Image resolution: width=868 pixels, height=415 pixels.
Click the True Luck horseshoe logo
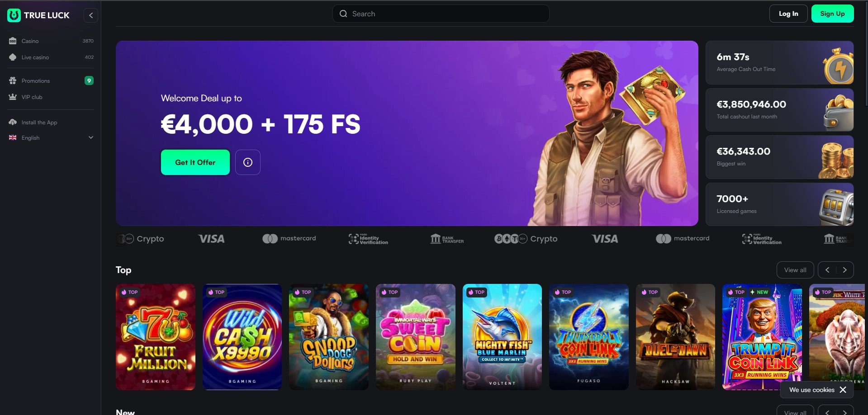pyautogui.click(x=14, y=15)
